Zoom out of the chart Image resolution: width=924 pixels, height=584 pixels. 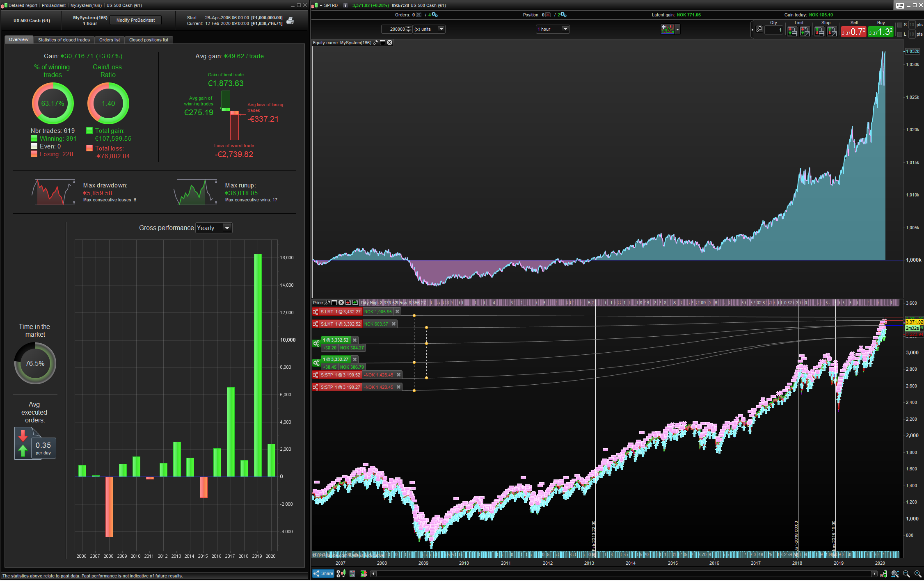(x=906, y=574)
